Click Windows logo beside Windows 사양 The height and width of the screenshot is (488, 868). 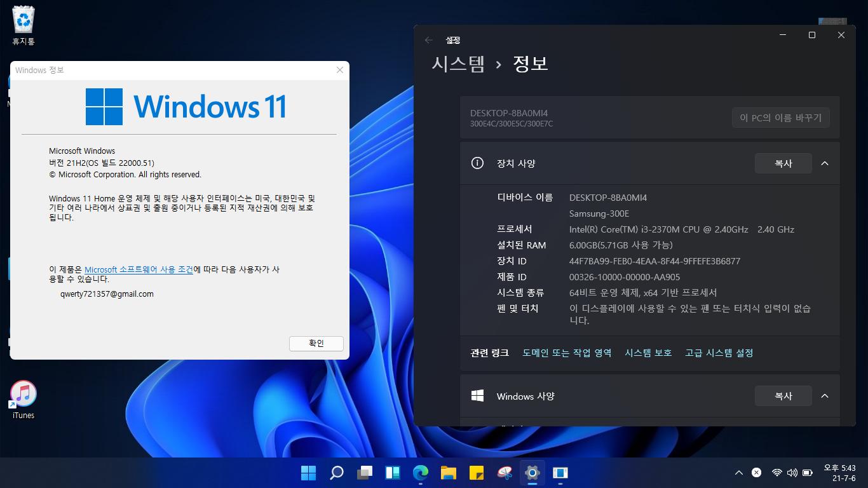478,396
